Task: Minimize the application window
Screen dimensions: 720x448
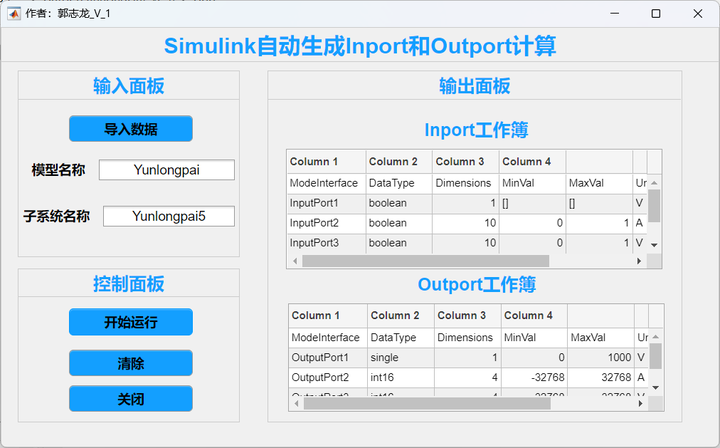Action: (x=615, y=14)
